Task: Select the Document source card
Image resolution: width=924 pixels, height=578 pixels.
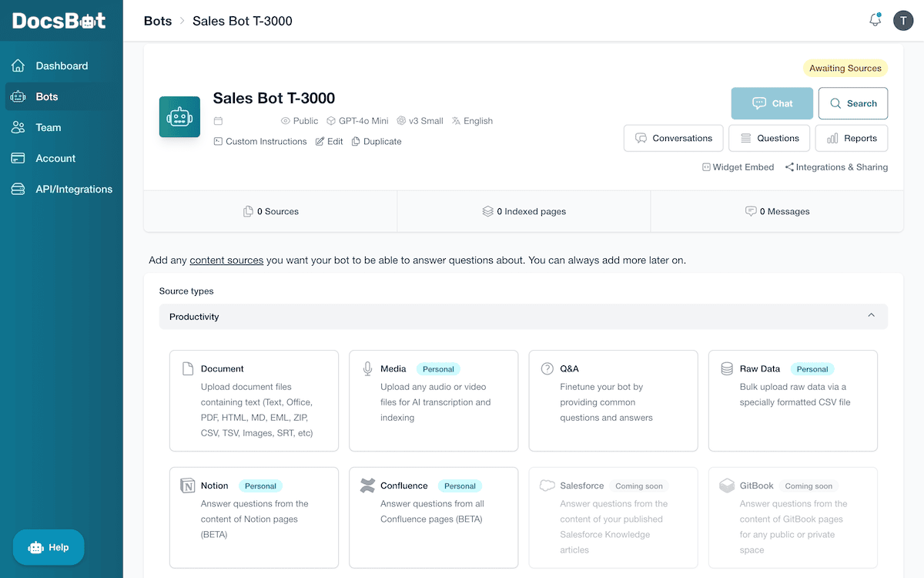Action: (x=254, y=401)
